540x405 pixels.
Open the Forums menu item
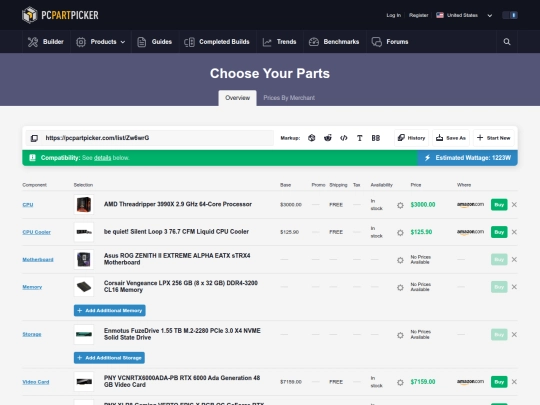point(390,42)
